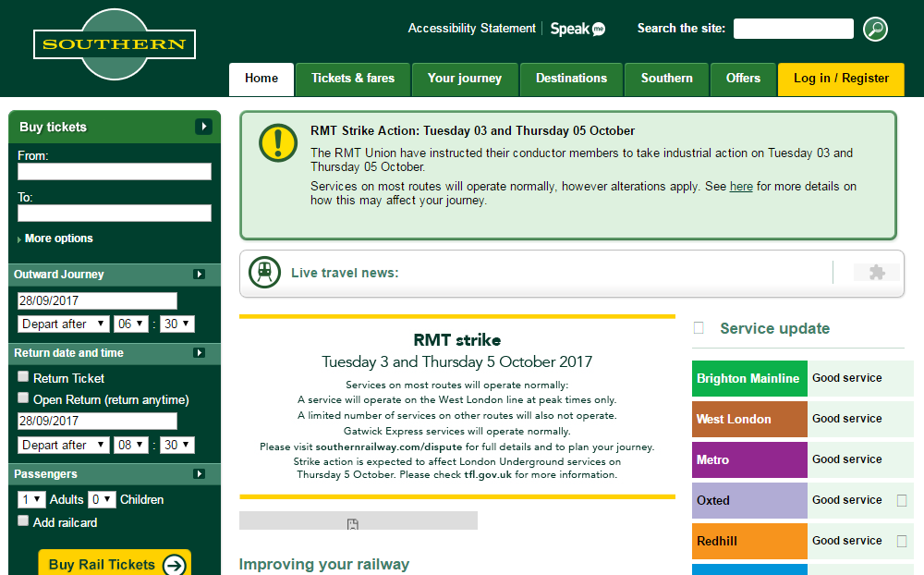Follow the 'here' link in strike notice
The image size is (924, 575).
[x=741, y=187]
